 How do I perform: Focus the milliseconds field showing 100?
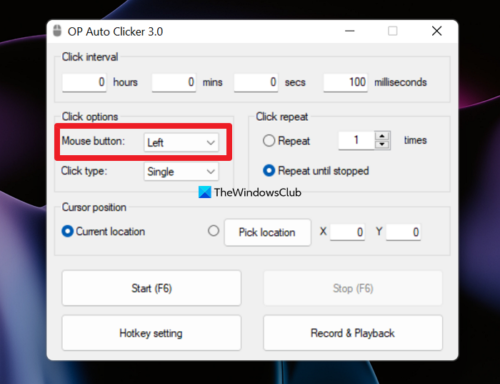[345, 82]
